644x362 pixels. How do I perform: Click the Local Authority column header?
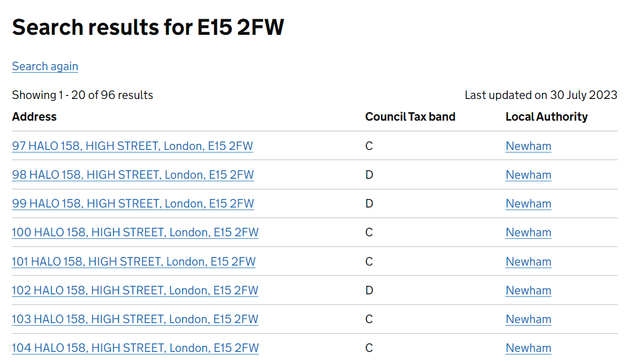point(547,117)
